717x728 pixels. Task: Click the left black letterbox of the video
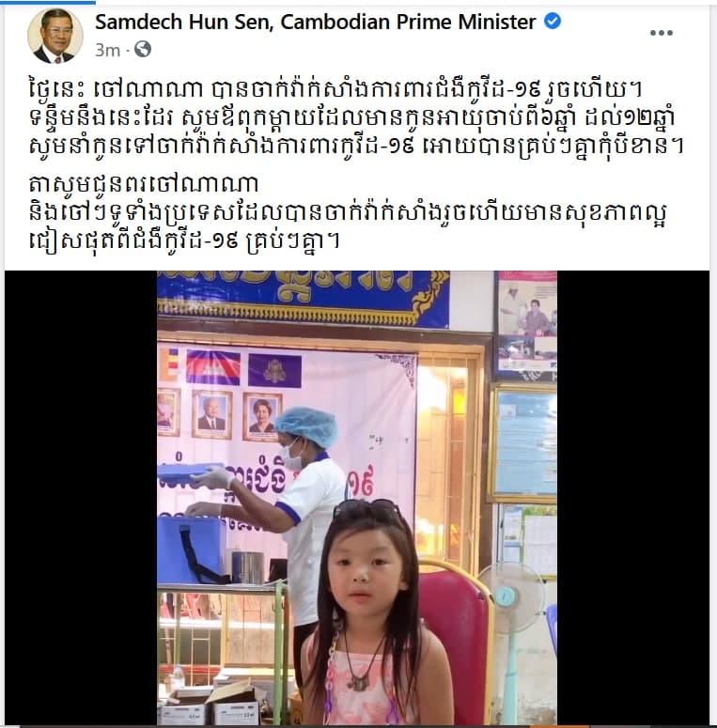click(x=81, y=497)
